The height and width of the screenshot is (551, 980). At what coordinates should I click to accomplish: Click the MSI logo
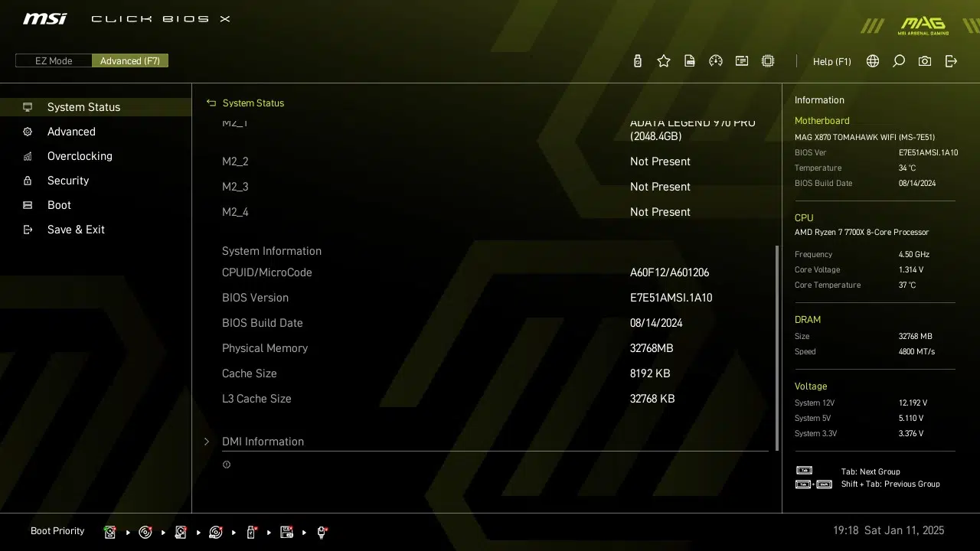45,18
